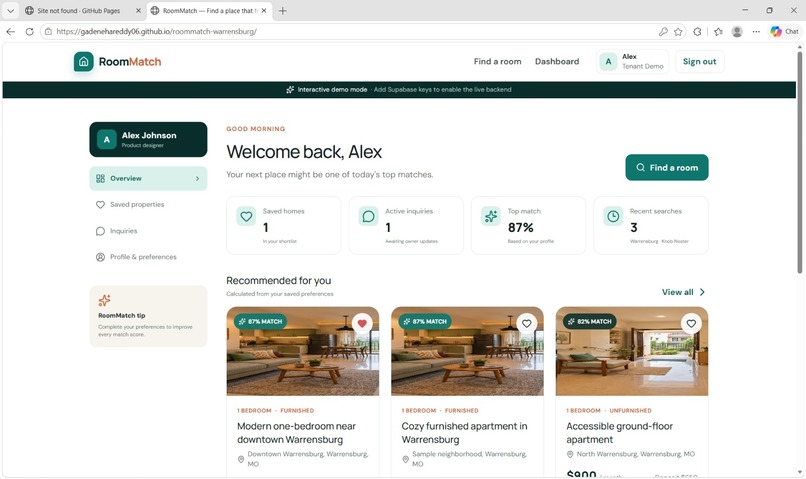
Task: Click the chevron arrow on Overview item
Action: pos(197,178)
